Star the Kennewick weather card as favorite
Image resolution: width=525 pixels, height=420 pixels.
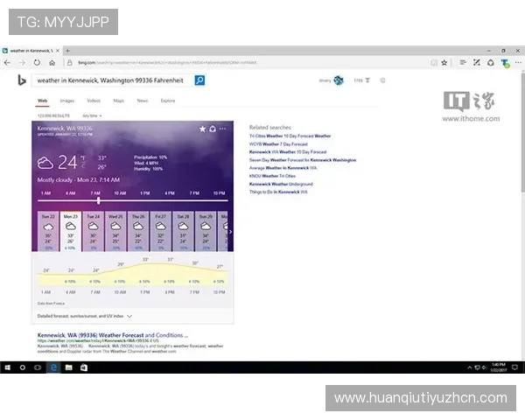(202, 129)
